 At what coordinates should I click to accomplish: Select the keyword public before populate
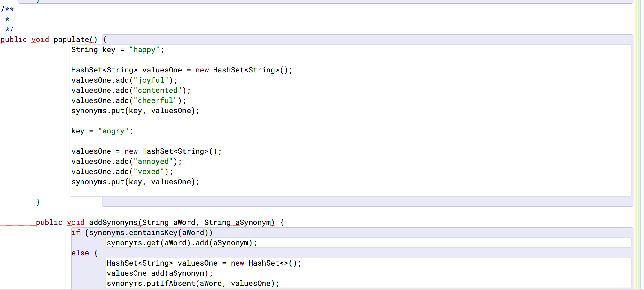click(14, 39)
